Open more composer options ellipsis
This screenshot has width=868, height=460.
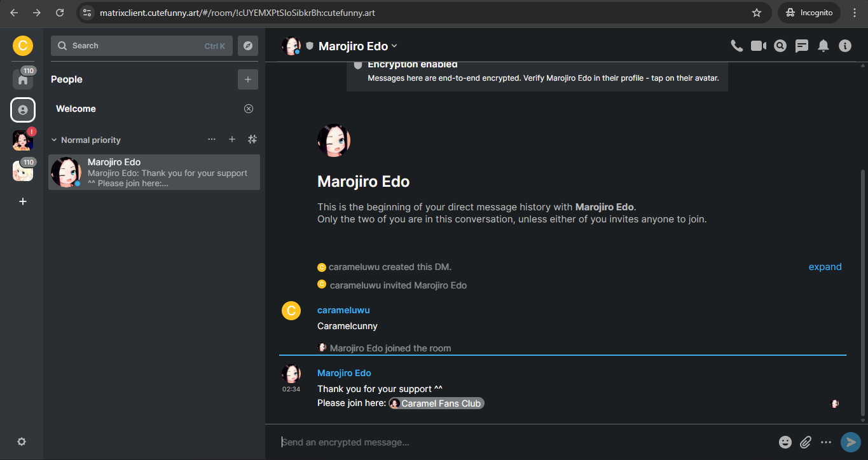click(826, 442)
